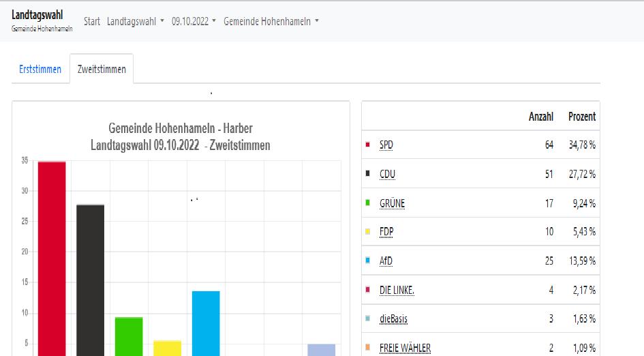Open the DIE LINKE. party link

pyautogui.click(x=397, y=291)
